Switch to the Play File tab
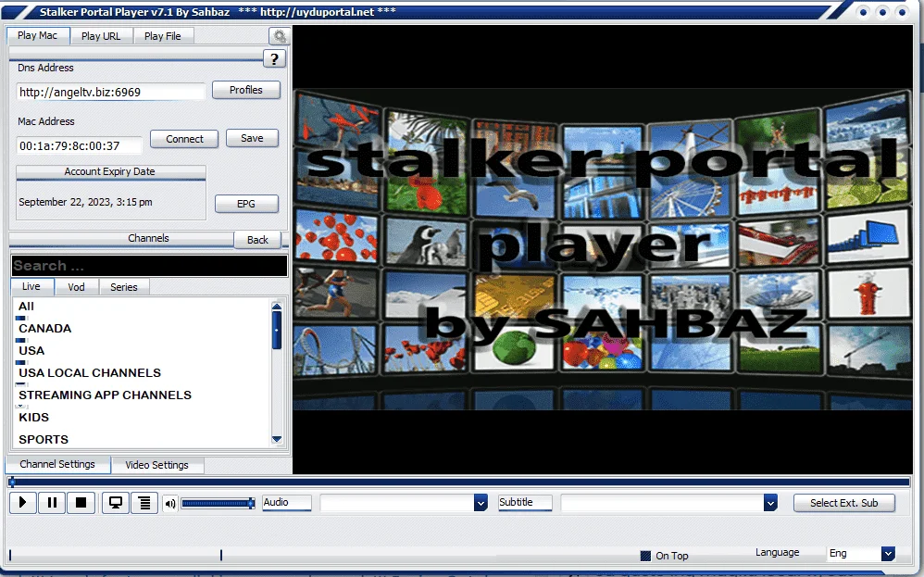The height and width of the screenshot is (577, 924). (163, 36)
